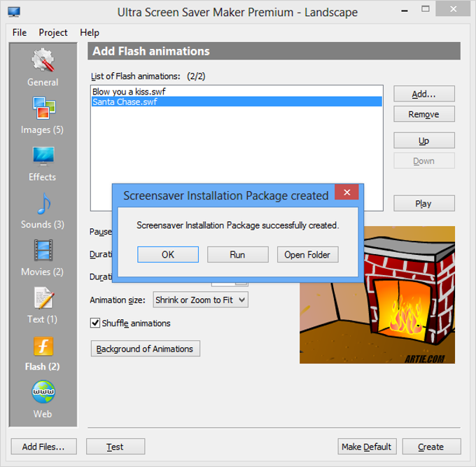Open the File menu
The image size is (476, 467).
pyautogui.click(x=20, y=32)
